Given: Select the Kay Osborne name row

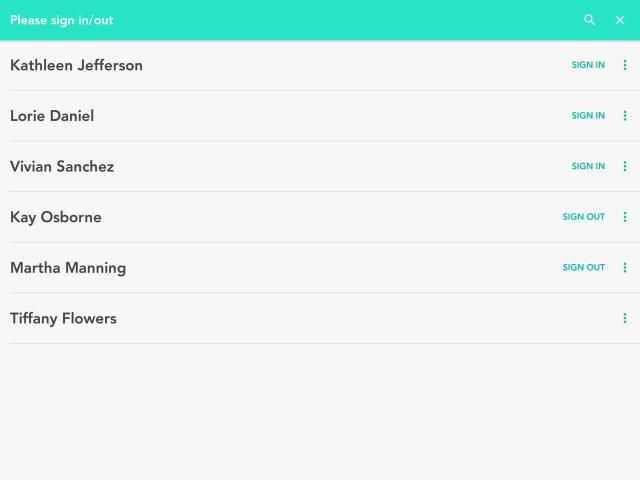Looking at the screenshot, I should pos(56,217).
